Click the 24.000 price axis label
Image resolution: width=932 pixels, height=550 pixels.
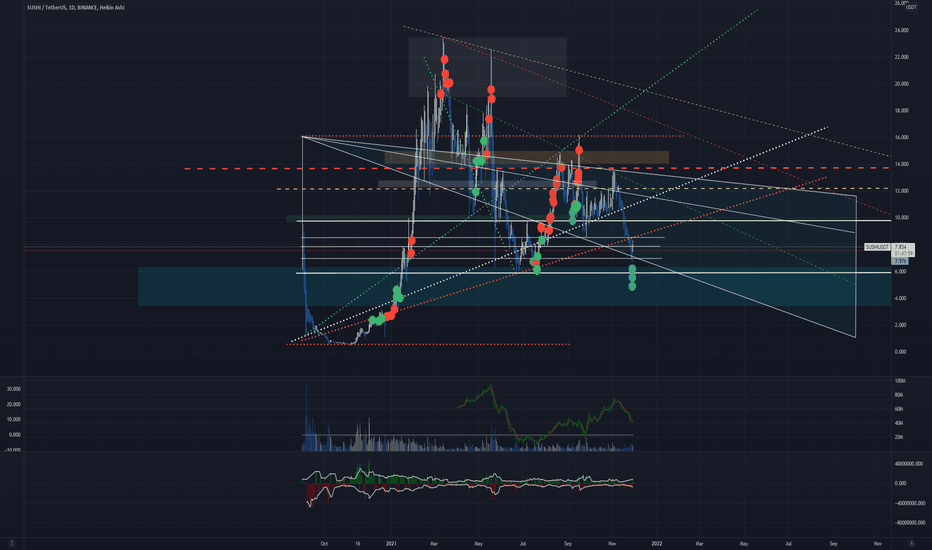click(901, 30)
